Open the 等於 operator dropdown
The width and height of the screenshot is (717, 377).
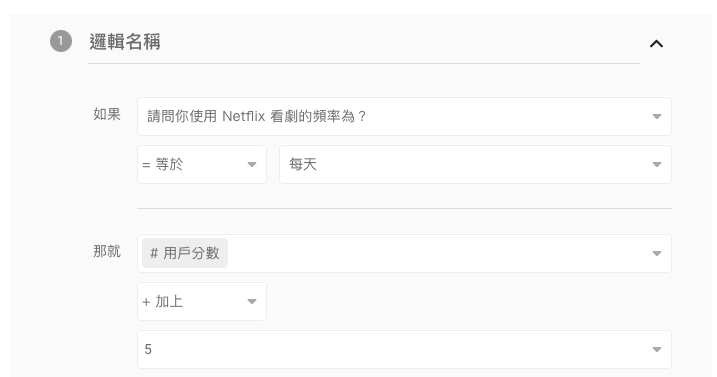click(202, 164)
